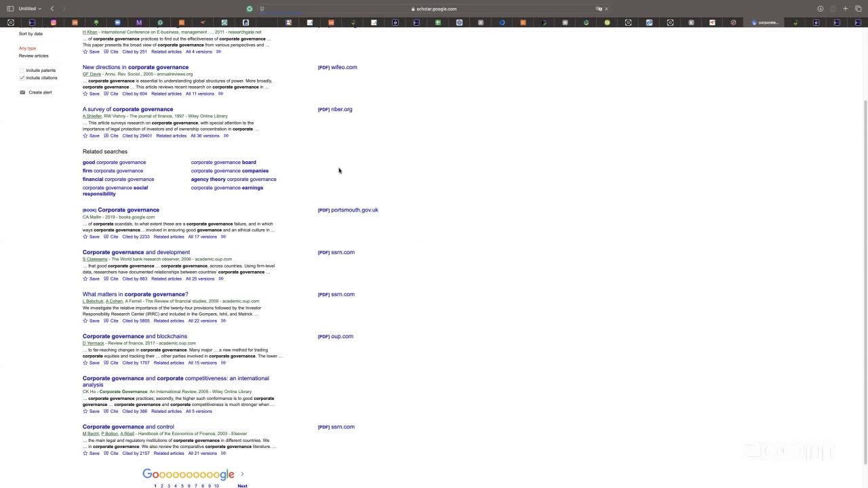The height and width of the screenshot is (488, 868).
Task: Switch to the Medium 'M' tab
Action: (x=139, y=22)
